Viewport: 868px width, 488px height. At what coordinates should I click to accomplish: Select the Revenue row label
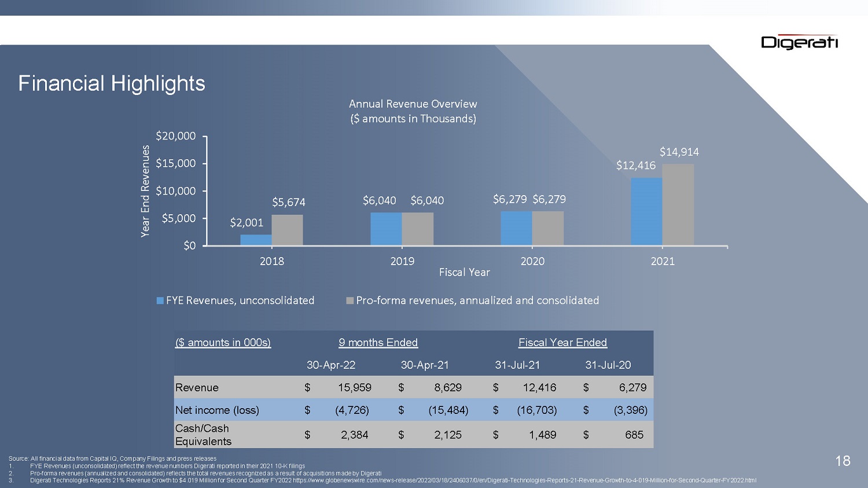pyautogui.click(x=197, y=388)
